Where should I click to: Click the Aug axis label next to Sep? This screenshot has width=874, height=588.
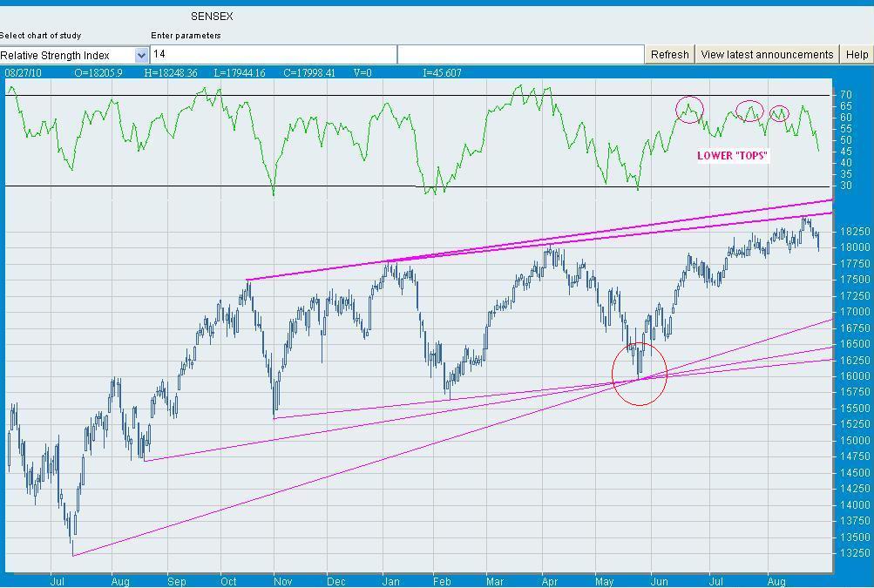point(120,582)
